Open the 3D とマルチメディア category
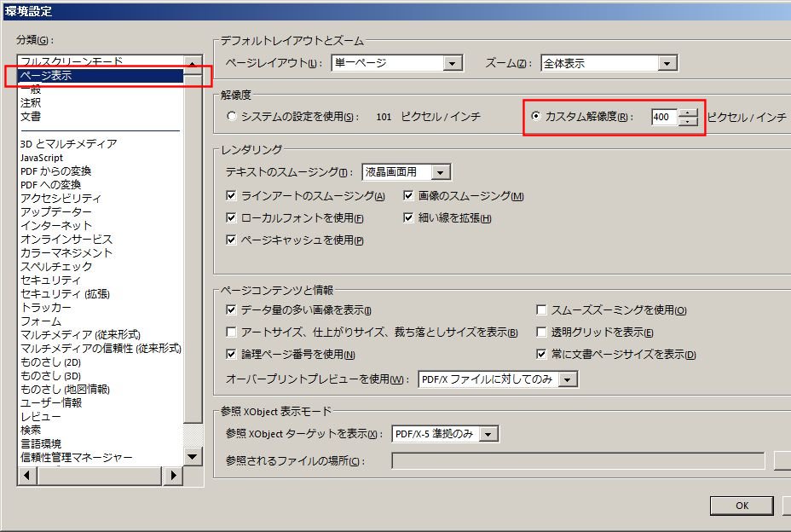791x532 pixels. [x=68, y=144]
